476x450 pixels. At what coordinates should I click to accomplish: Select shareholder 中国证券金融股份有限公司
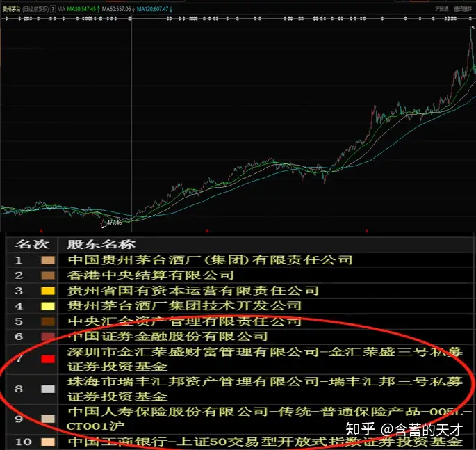pyautogui.click(x=167, y=337)
